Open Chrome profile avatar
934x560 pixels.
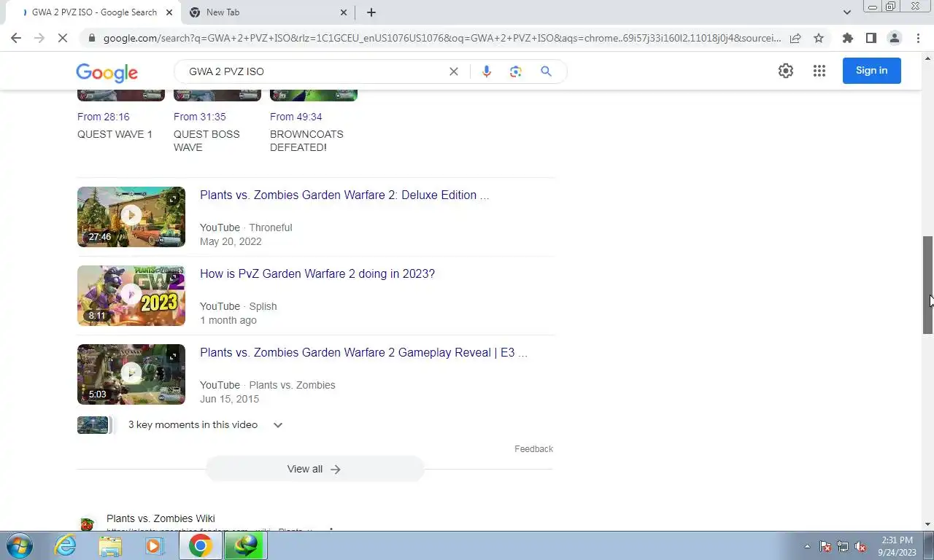894,38
